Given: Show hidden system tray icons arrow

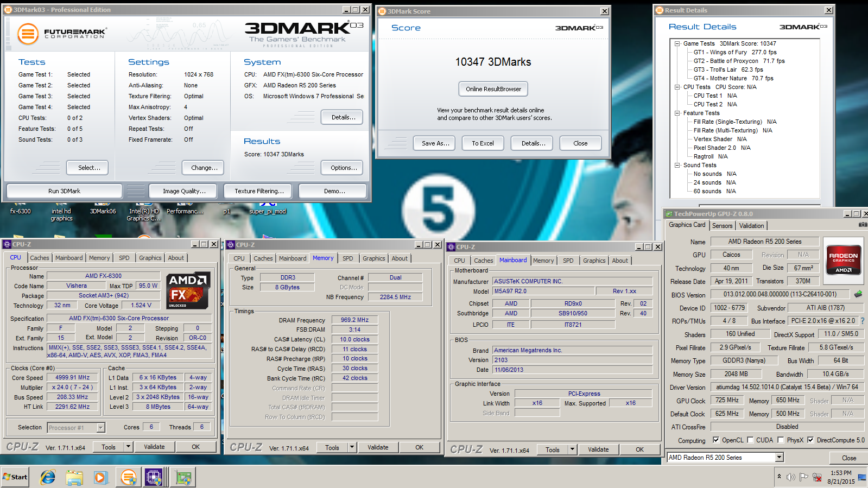Looking at the screenshot, I should coord(779,477).
